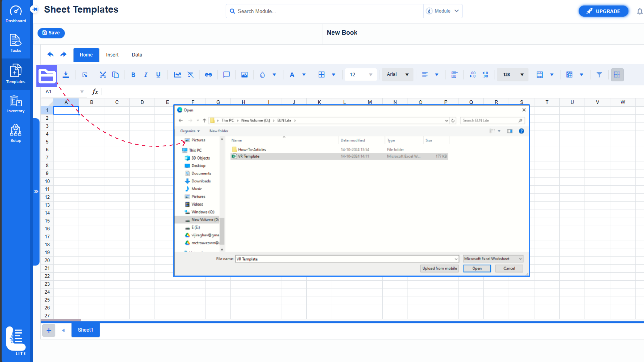Switch to the Insert ribbon tab
The image size is (644, 362).
(112, 55)
